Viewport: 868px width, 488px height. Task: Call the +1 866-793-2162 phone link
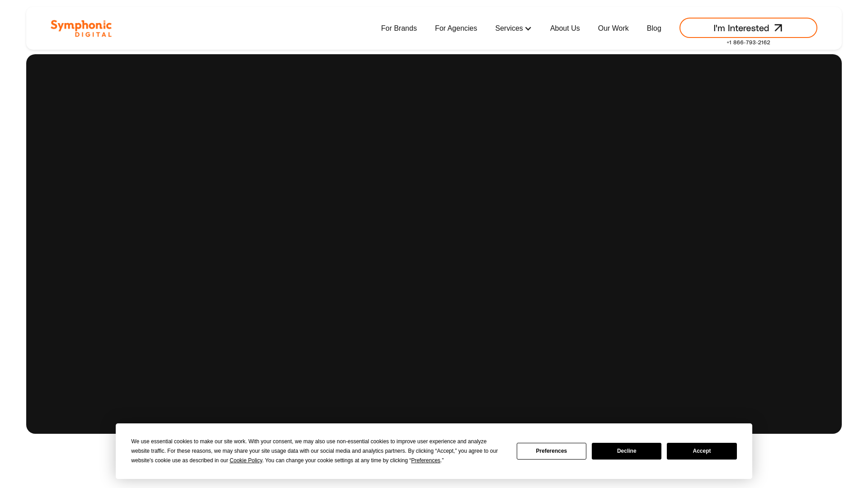tap(748, 42)
